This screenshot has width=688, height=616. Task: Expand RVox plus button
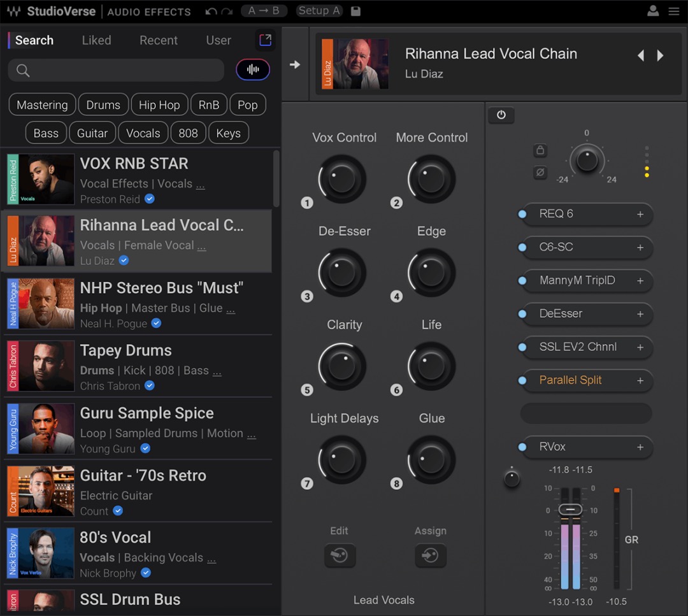[x=640, y=447]
